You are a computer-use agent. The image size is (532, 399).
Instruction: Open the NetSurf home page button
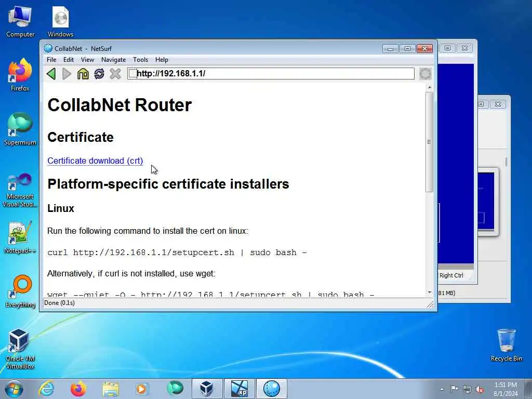coord(83,74)
